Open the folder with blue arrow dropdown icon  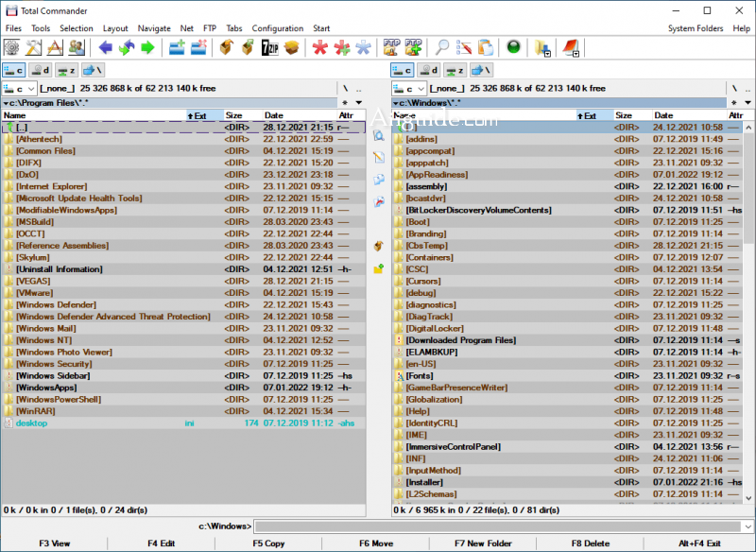click(542, 48)
